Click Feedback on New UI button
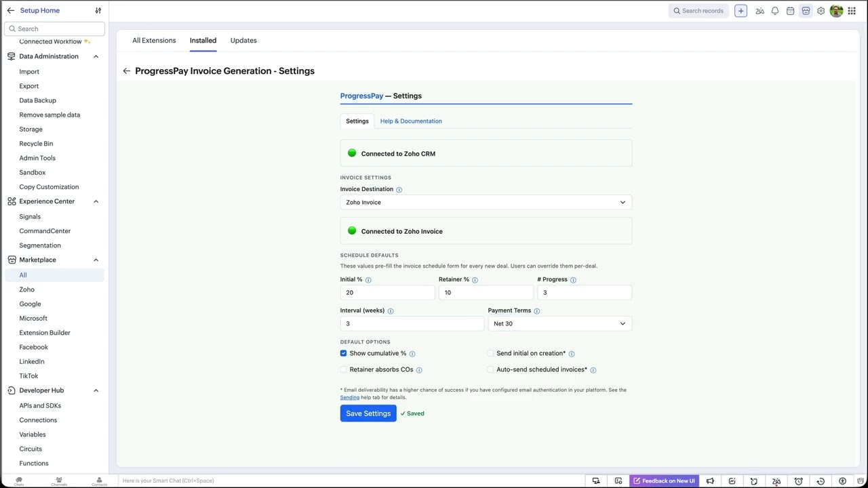The height and width of the screenshot is (488, 868). point(664,481)
